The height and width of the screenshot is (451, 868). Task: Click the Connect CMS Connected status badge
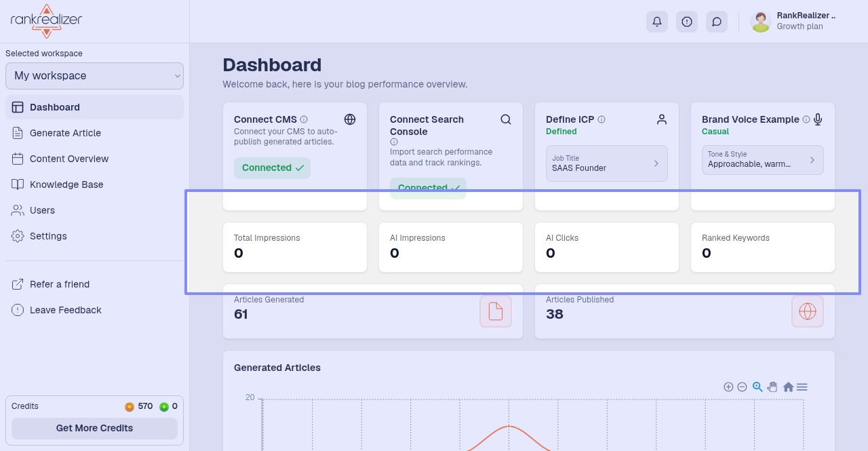point(272,168)
